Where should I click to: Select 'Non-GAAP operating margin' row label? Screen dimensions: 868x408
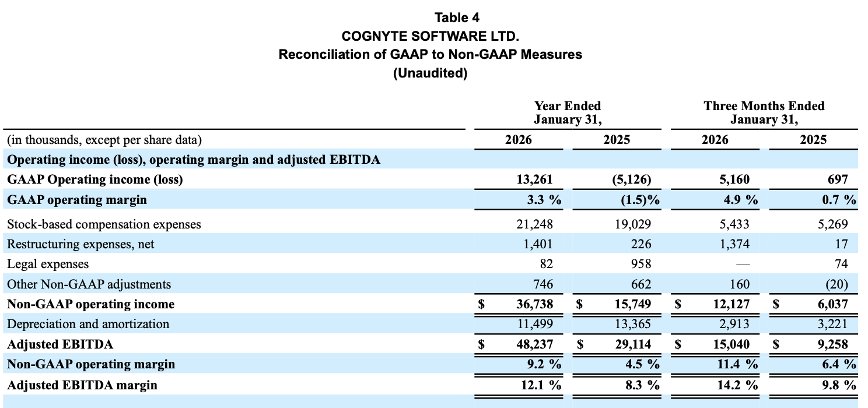click(x=90, y=364)
